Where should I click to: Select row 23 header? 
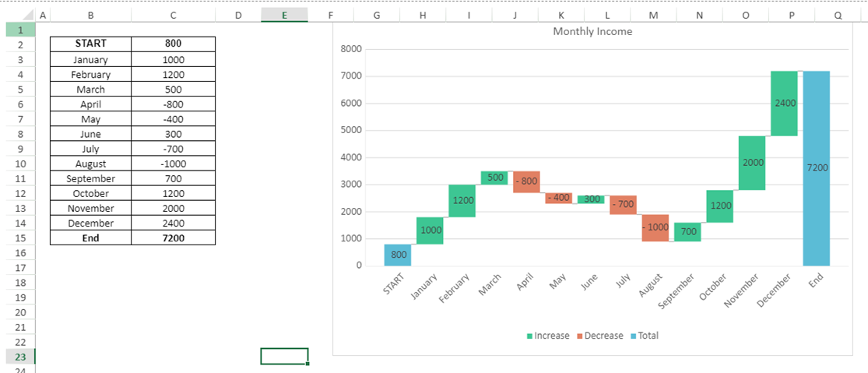[20, 357]
